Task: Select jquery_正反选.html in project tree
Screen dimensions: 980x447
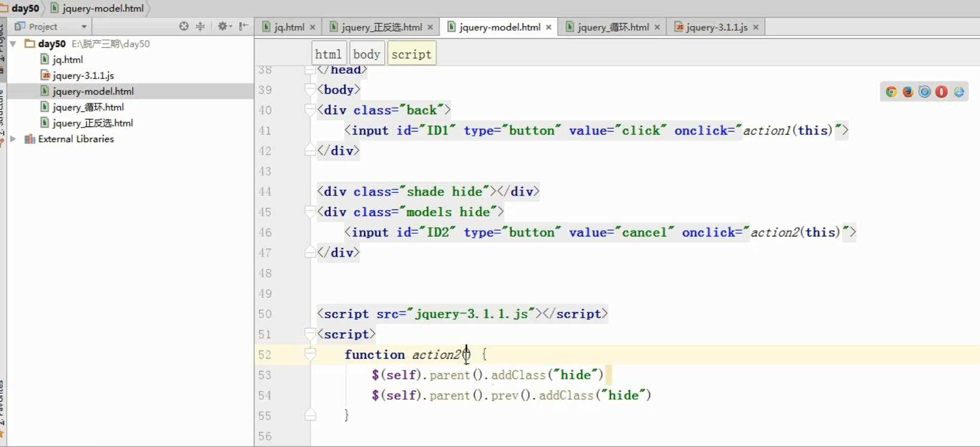Action: pos(93,123)
